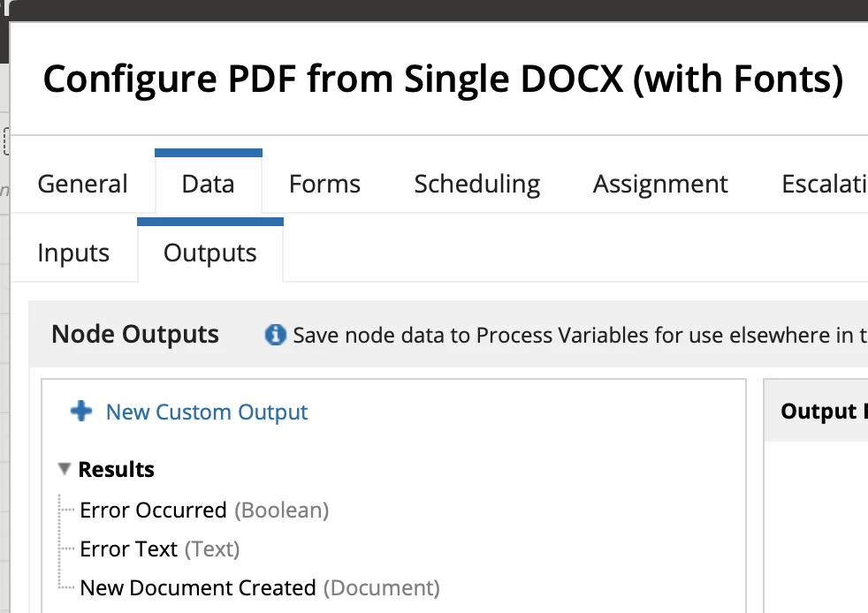Click the Node Outputs section heading

click(x=135, y=334)
